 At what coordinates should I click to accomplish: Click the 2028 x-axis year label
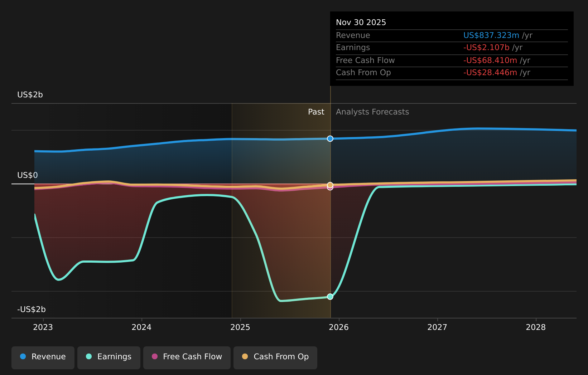(x=536, y=327)
